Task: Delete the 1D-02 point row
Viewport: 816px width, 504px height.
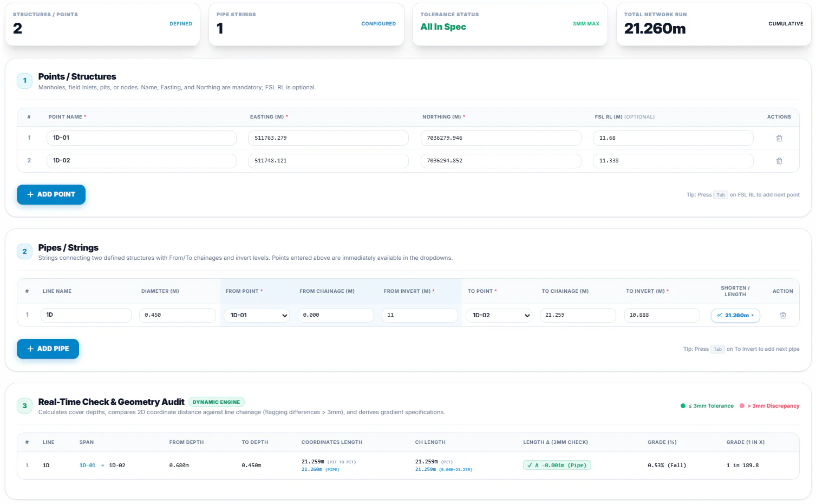Action: pos(779,161)
